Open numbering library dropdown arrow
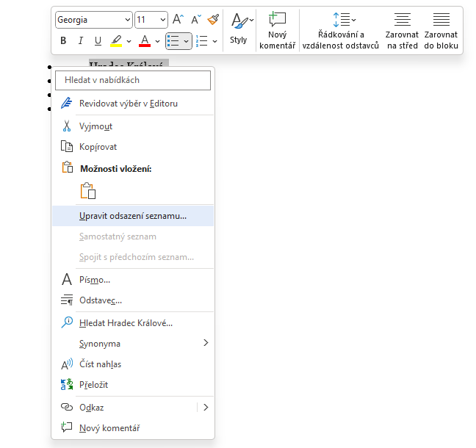Viewport: 476px width, 448px height. [x=215, y=41]
